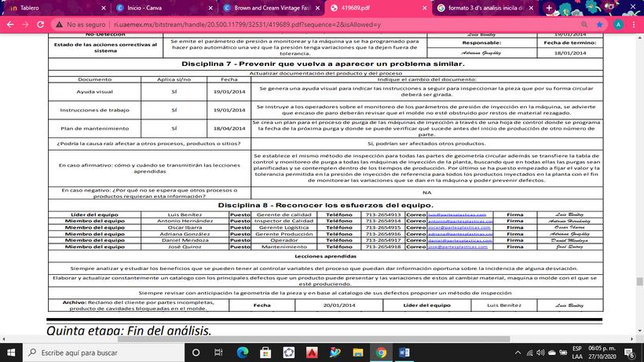The height and width of the screenshot is (362, 644).
Task: Close the Inicio - Canva tab
Action: tap(210, 8)
